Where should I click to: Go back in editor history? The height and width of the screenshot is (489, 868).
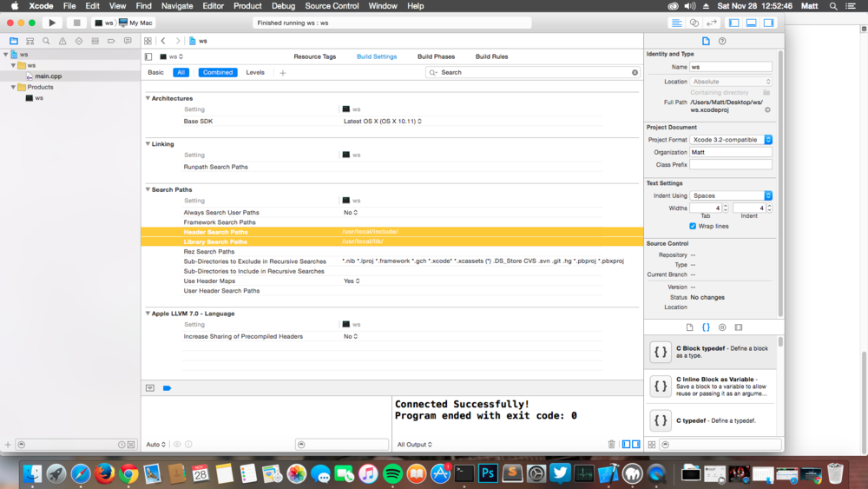(163, 41)
